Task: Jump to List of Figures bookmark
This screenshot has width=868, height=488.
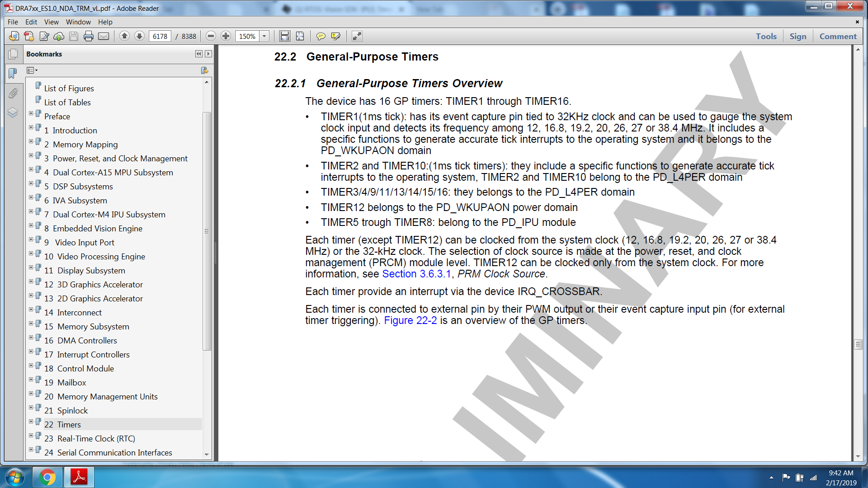Action: click(69, 89)
